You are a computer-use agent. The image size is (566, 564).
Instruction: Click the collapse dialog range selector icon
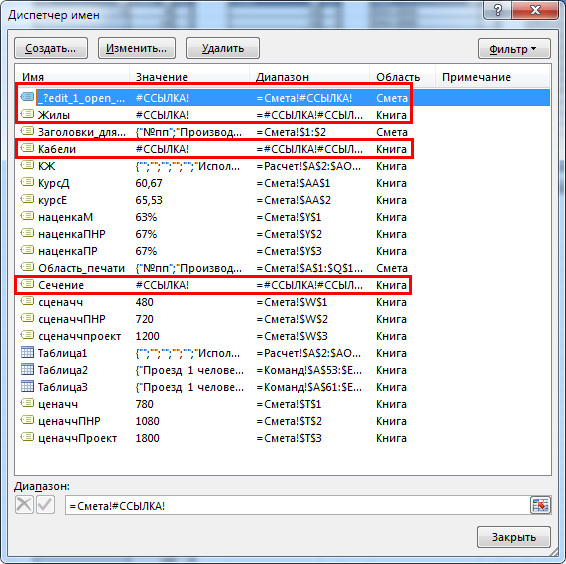(x=540, y=505)
